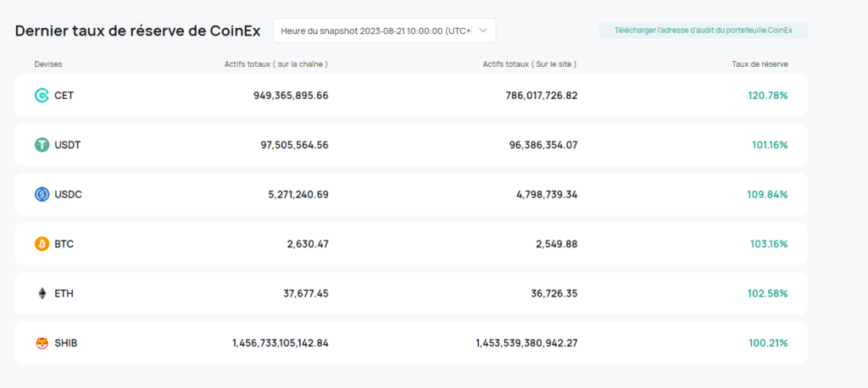Click the ETH Ethereum logo icon
This screenshot has height=388, width=868.
42,293
